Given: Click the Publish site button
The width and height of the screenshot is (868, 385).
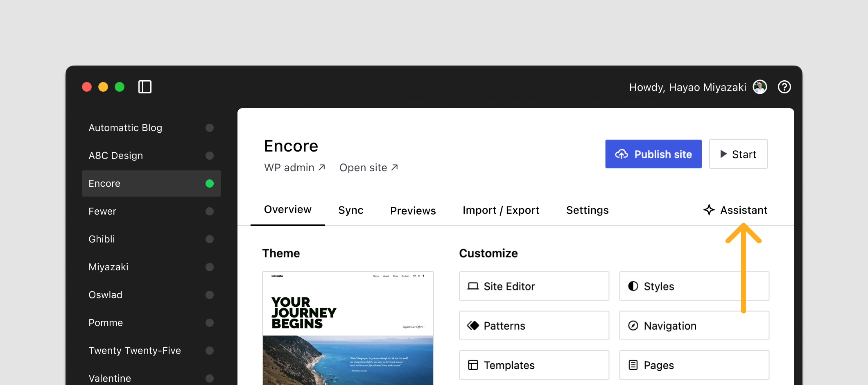Looking at the screenshot, I should (653, 154).
